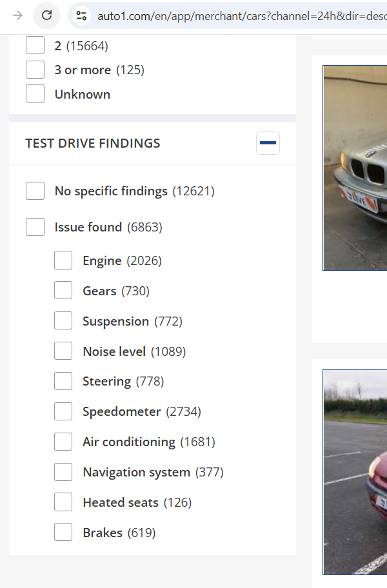
Task: Select the Gears issue checkbox
Action: [63, 291]
